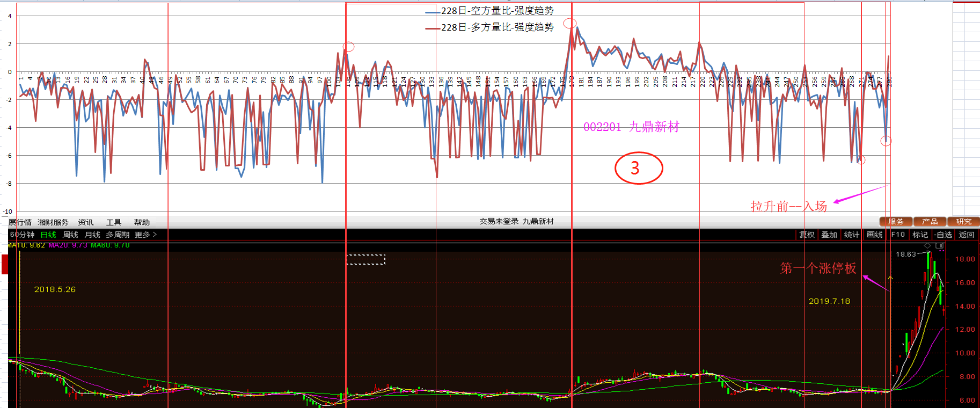This screenshot has height=408, width=980.
Task: Open the 资讯 menu
Action: point(86,222)
